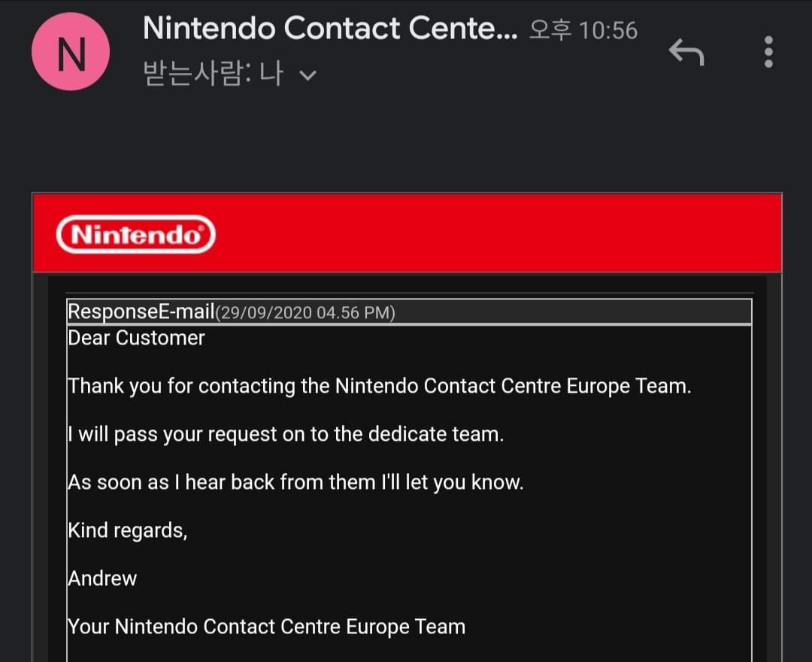This screenshot has height=662, width=812.
Task: Click the "I will pass your request" line
Action: (x=286, y=434)
